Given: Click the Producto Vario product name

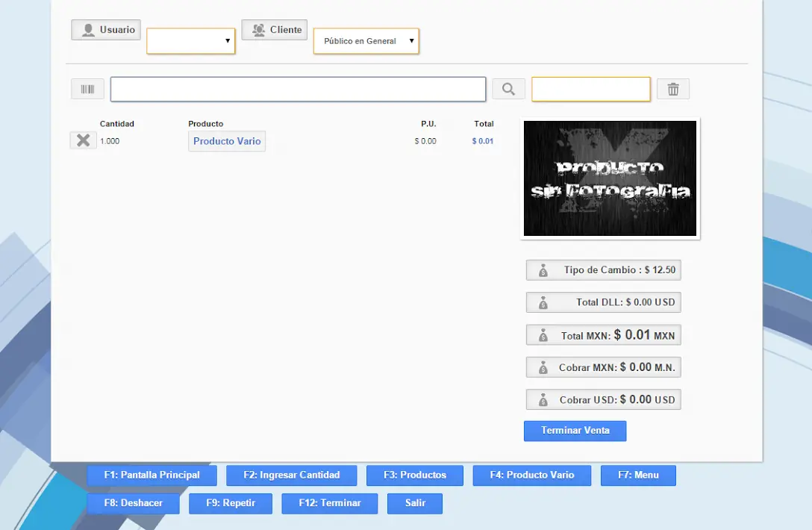Looking at the screenshot, I should click(227, 141).
